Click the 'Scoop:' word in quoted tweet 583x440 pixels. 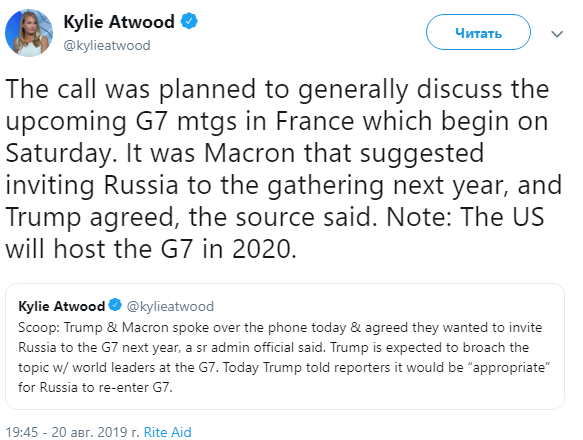pyautogui.click(x=39, y=328)
